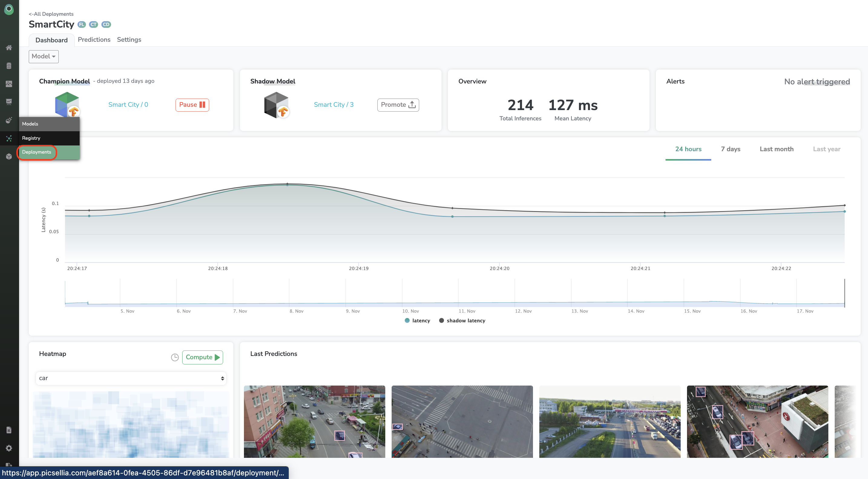Select Deployments in the Models flyout menu

pos(37,152)
